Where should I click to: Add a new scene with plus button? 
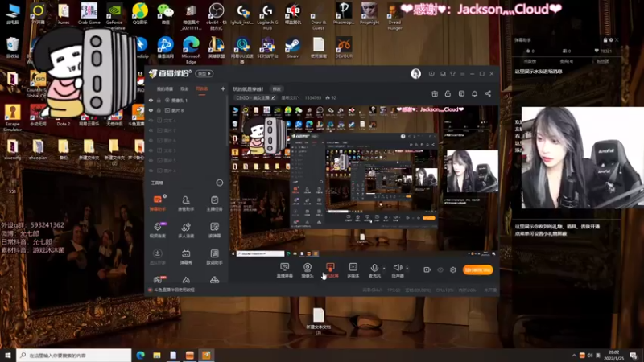point(223,88)
